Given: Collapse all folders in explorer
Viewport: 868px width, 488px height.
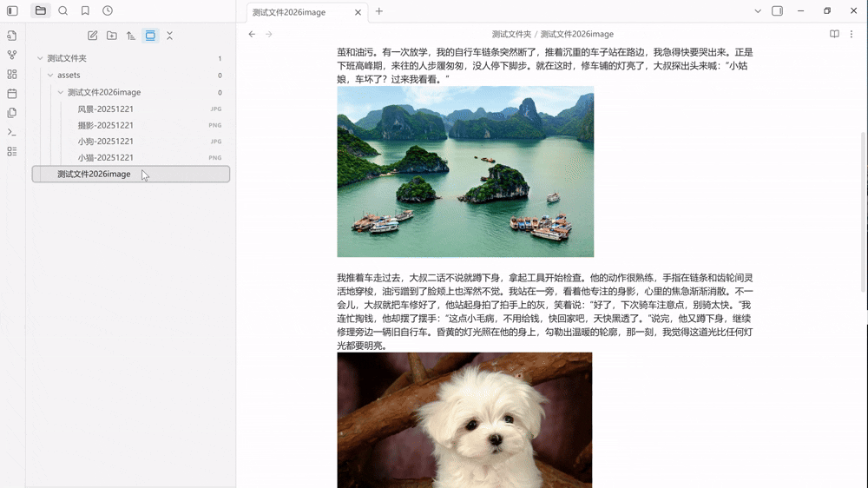Looking at the screenshot, I should point(169,36).
